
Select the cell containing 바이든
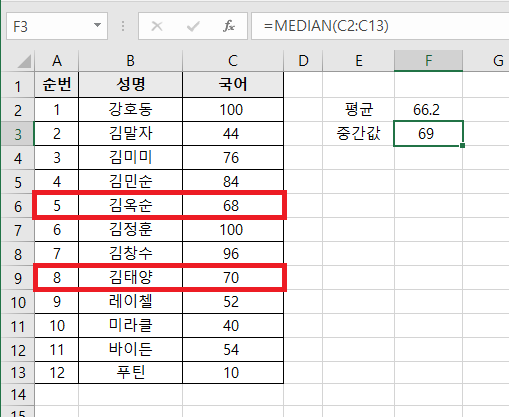coord(130,350)
